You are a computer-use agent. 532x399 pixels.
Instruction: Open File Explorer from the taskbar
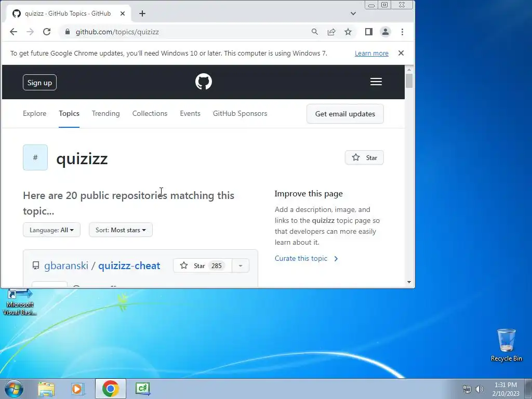[x=46, y=389]
